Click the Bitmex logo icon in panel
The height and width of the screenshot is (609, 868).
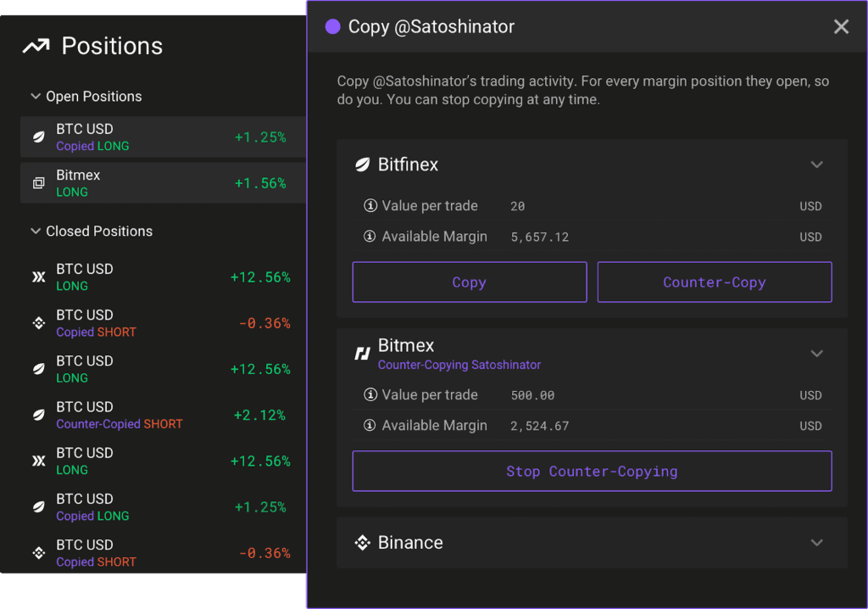(x=362, y=354)
